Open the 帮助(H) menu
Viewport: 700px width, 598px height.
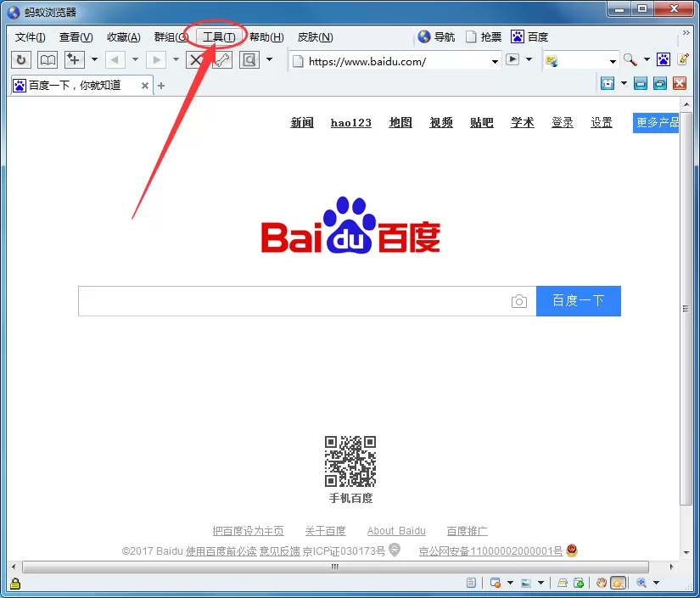266,37
